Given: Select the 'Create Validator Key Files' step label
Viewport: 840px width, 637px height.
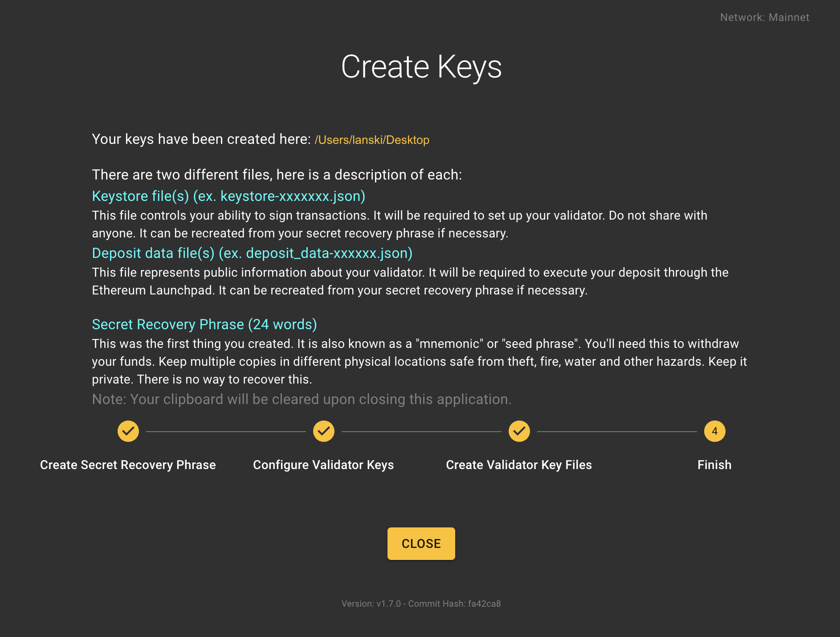Looking at the screenshot, I should click(519, 465).
